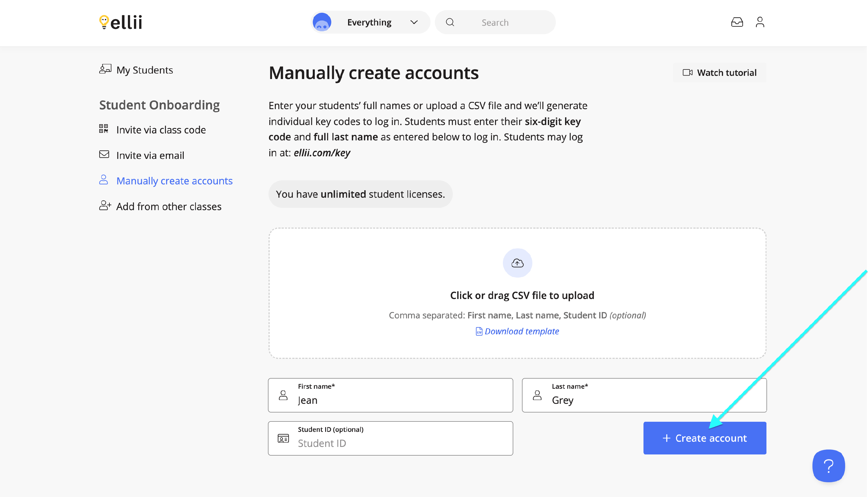This screenshot has width=868, height=497.
Task: Click the cloud upload icon
Action: tap(517, 263)
